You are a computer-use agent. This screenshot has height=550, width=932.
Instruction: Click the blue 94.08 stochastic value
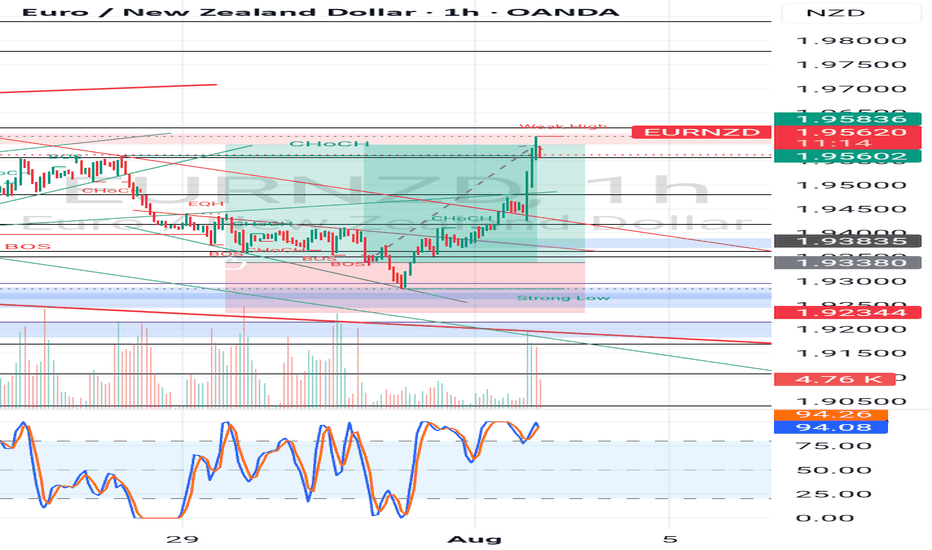831,427
